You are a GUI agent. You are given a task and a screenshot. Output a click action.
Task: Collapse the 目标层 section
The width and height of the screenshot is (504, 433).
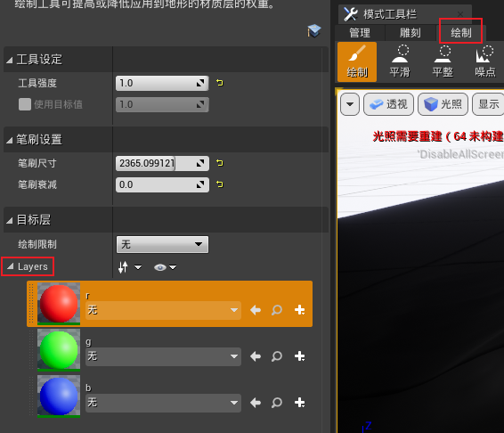10,220
